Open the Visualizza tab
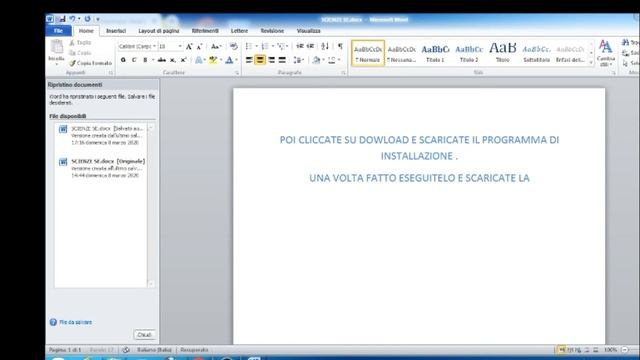Image resolution: width=640 pixels, height=360 pixels. pyautogui.click(x=309, y=31)
